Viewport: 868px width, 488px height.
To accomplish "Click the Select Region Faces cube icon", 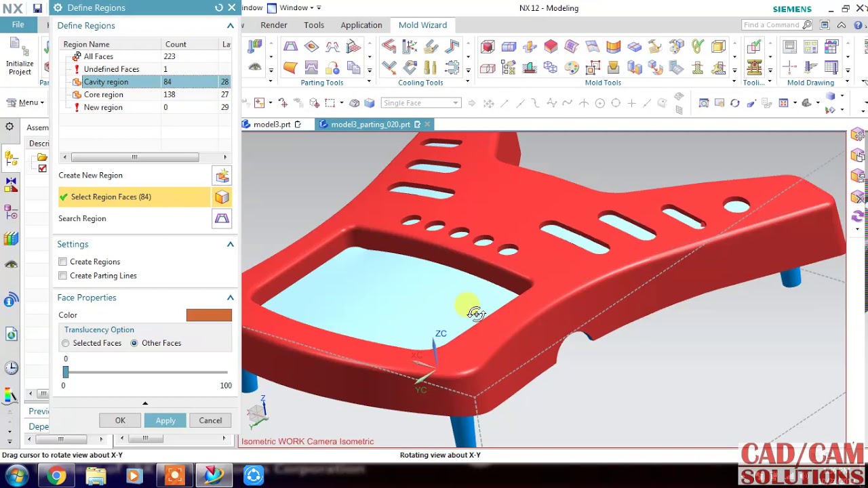I will point(222,197).
